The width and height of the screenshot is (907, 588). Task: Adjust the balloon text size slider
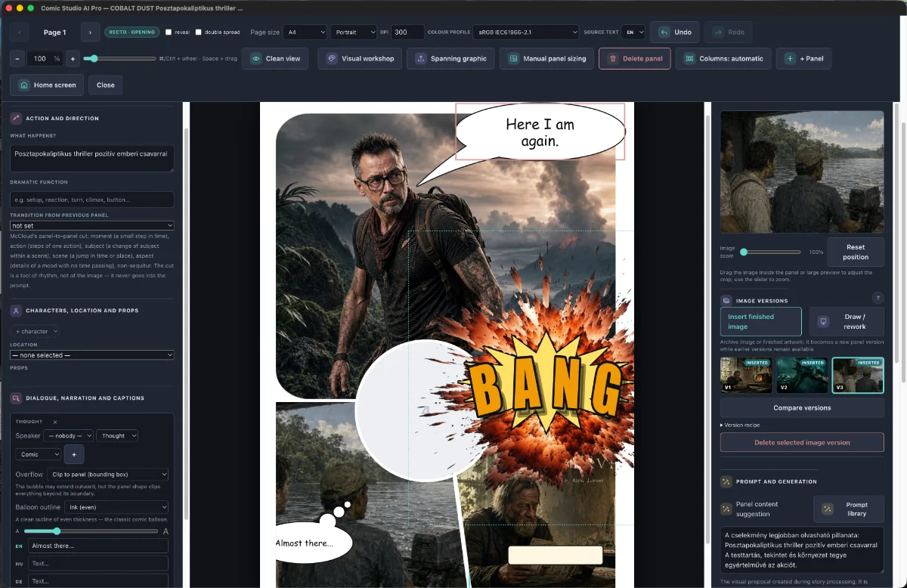pyautogui.click(x=92, y=531)
